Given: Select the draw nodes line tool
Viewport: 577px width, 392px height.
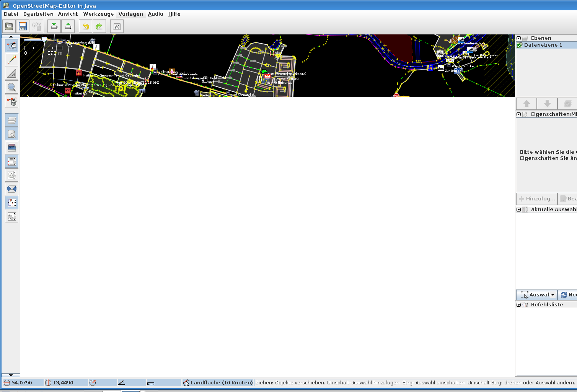Looking at the screenshot, I should [x=12, y=60].
